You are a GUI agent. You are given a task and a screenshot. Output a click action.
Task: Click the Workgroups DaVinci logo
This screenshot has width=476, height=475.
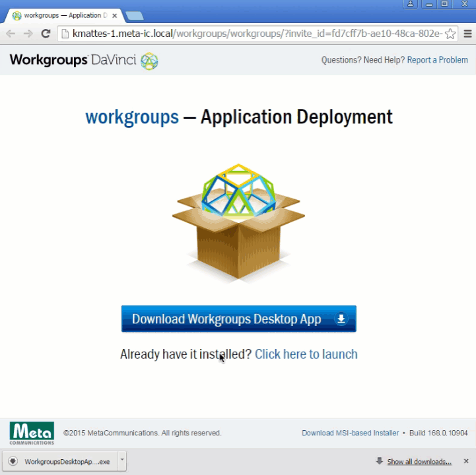[x=84, y=60]
